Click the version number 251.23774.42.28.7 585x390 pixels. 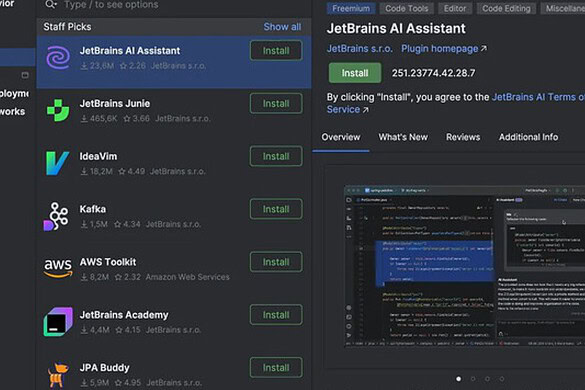tap(434, 73)
